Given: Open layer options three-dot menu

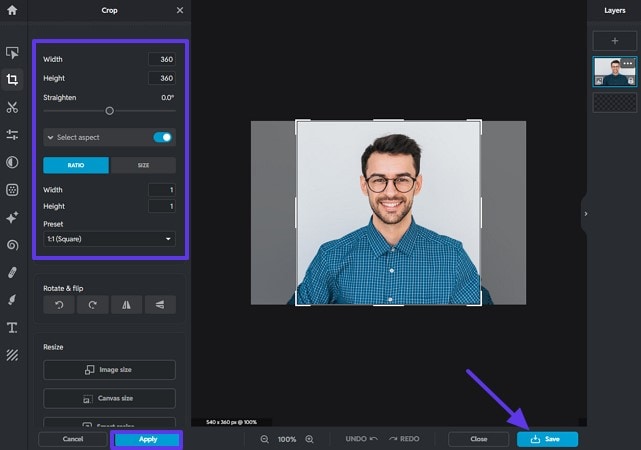Looking at the screenshot, I should click(x=628, y=63).
